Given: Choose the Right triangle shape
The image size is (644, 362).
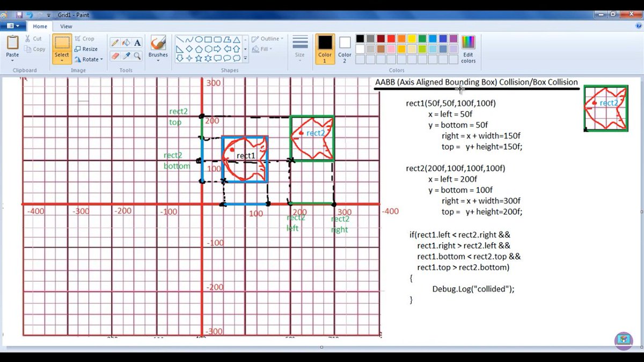Looking at the screenshot, I should [x=180, y=49].
